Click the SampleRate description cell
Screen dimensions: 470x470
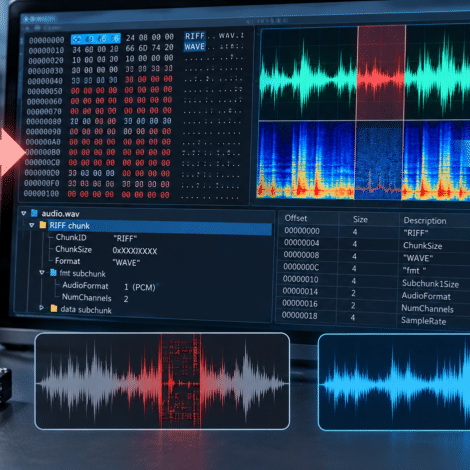(x=423, y=321)
